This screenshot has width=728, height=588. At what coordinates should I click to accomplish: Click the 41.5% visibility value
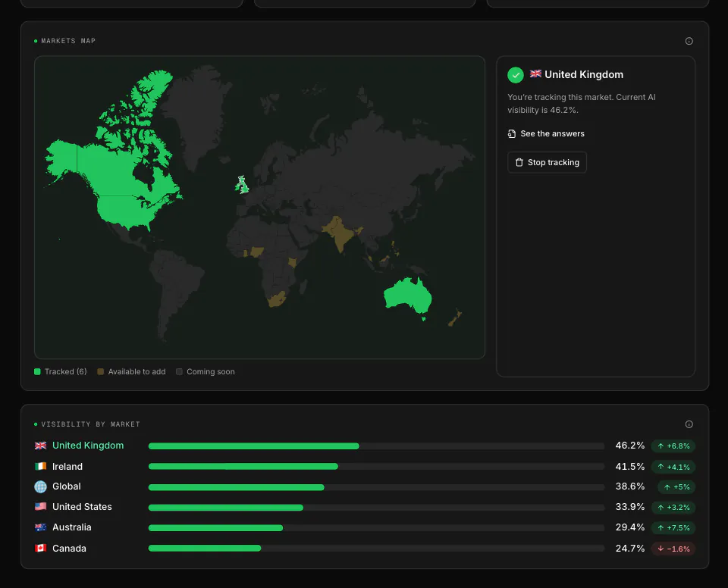coord(630,467)
